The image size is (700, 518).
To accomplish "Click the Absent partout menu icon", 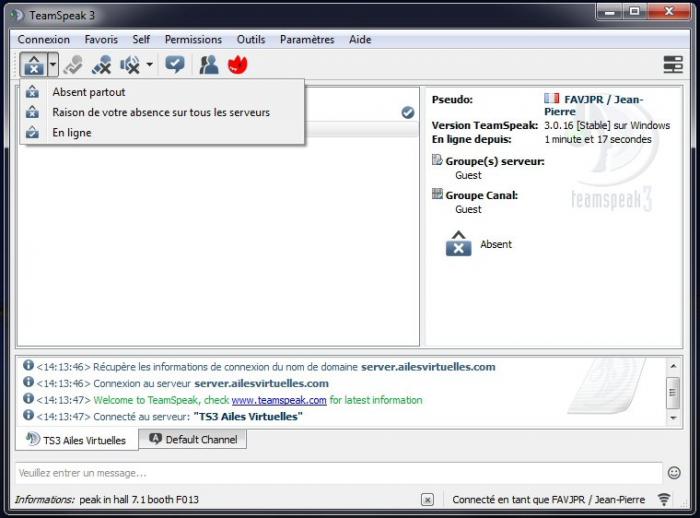I will pos(32,92).
